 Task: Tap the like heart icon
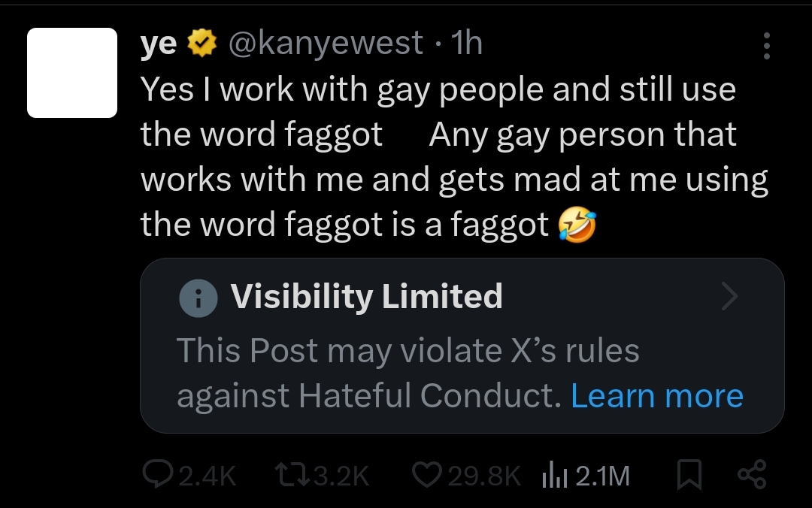click(426, 475)
